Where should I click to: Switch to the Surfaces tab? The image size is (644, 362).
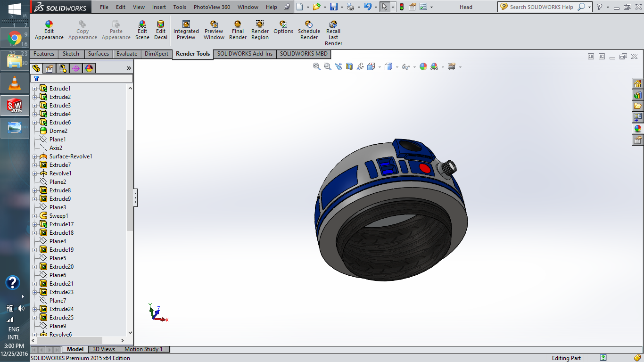(x=99, y=54)
